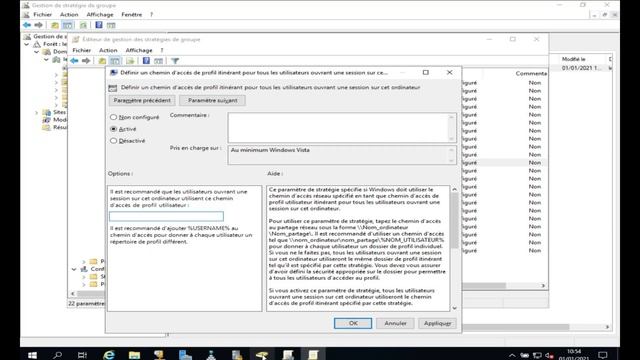
Task: Open Affichage menu of Gestion de stratégie de groupe
Action: [100, 15]
